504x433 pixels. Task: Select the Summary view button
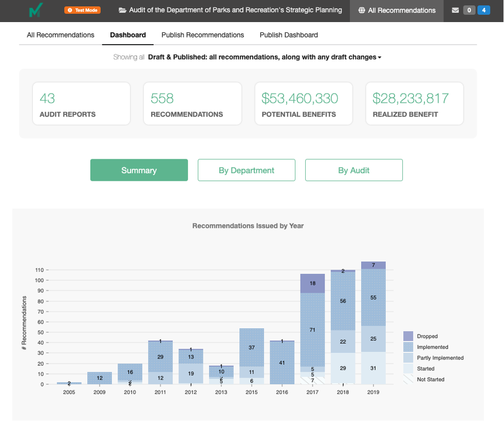[139, 170]
